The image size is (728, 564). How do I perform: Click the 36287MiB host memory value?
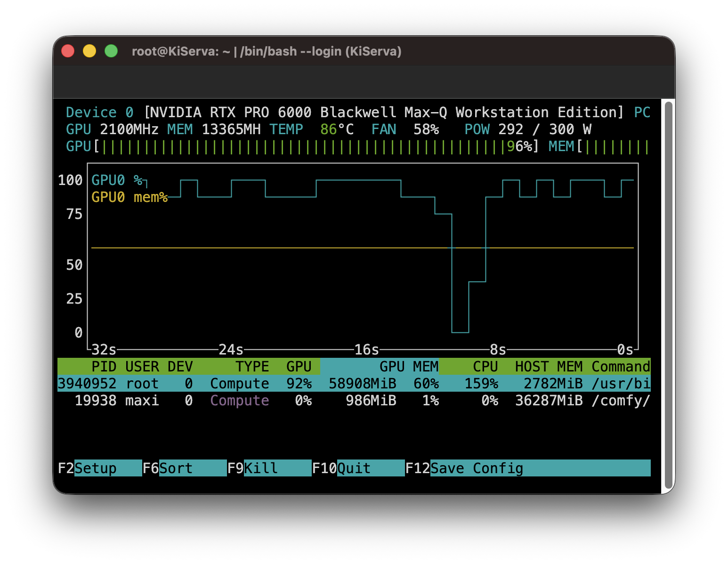point(549,400)
